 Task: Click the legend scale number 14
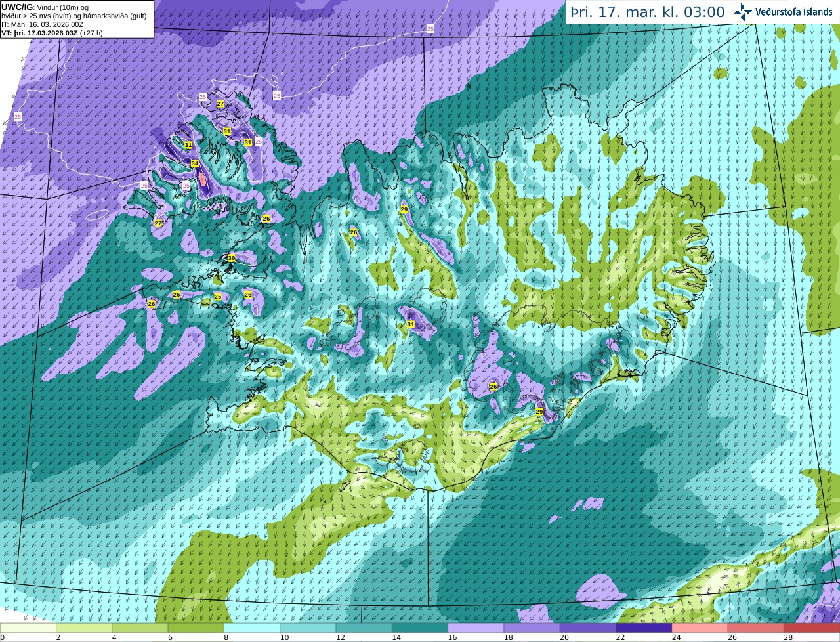(x=396, y=637)
